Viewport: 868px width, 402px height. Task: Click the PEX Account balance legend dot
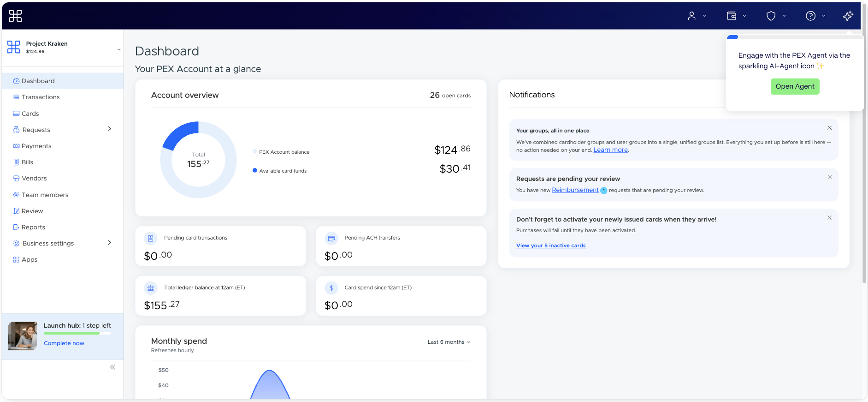pos(254,151)
